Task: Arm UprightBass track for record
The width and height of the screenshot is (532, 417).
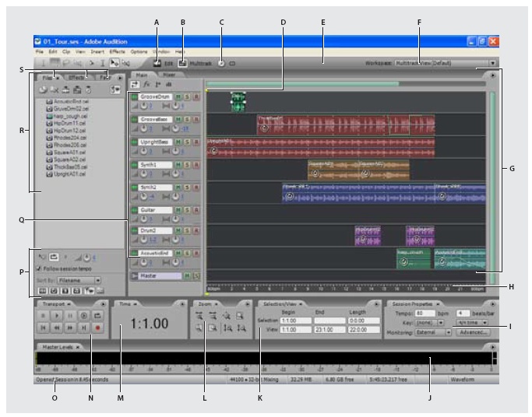Action: click(196, 142)
